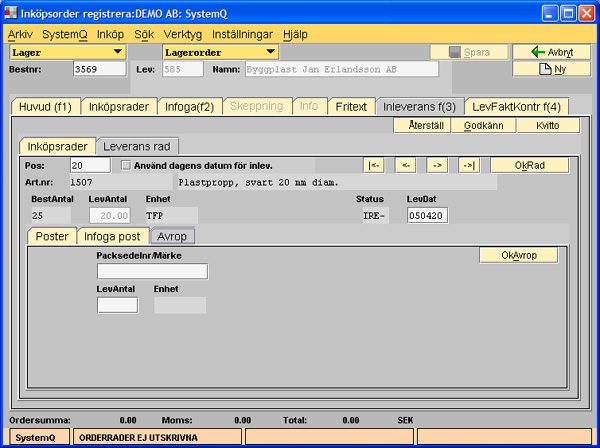Confirm the row with OkRad

(530, 165)
